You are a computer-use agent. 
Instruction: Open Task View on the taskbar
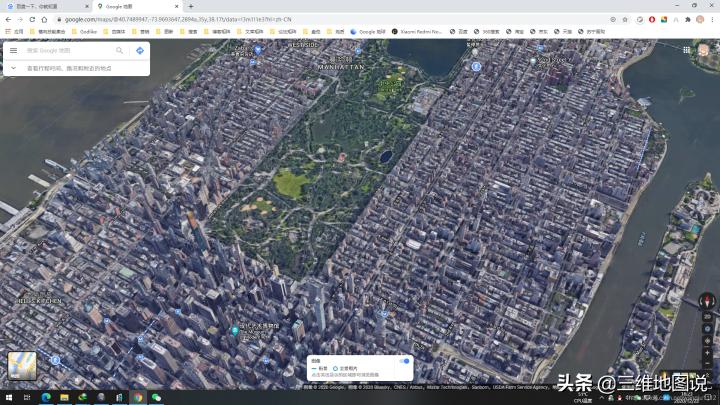pyautogui.click(x=27, y=398)
